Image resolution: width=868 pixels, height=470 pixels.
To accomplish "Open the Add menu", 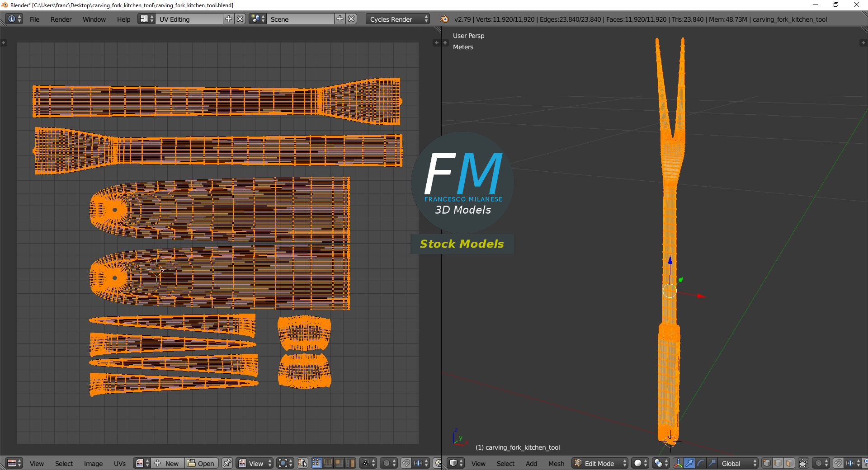I will [531, 464].
